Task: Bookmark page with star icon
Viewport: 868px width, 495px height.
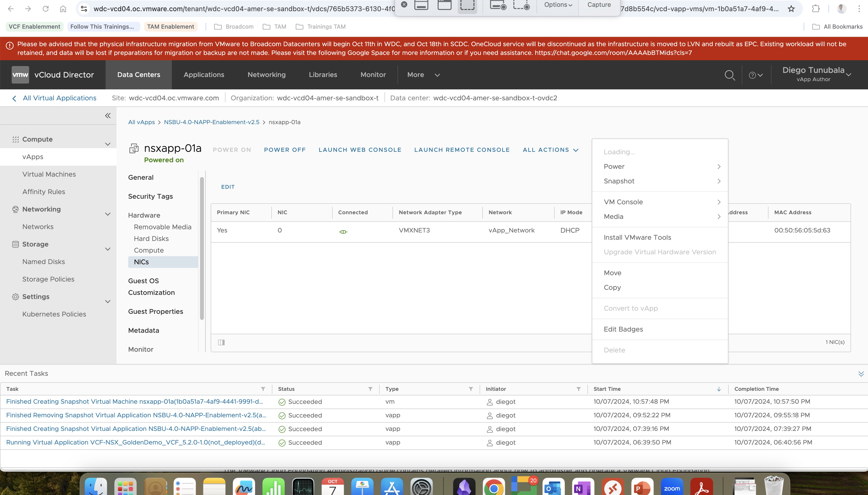Action: coord(791,9)
